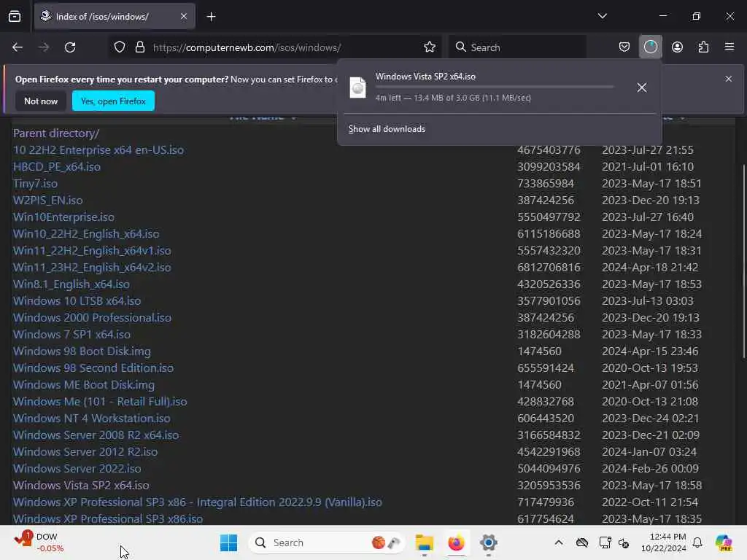Close the Index of /isos/windows/ tab
The width and height of the screenshot is (747, 560).
click(x=184, y=17)
